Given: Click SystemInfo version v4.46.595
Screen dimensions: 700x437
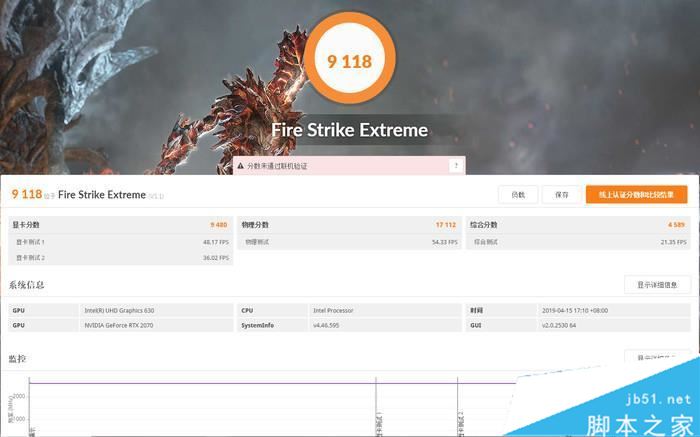Looking at the screenshot, I should click(326, 325).
